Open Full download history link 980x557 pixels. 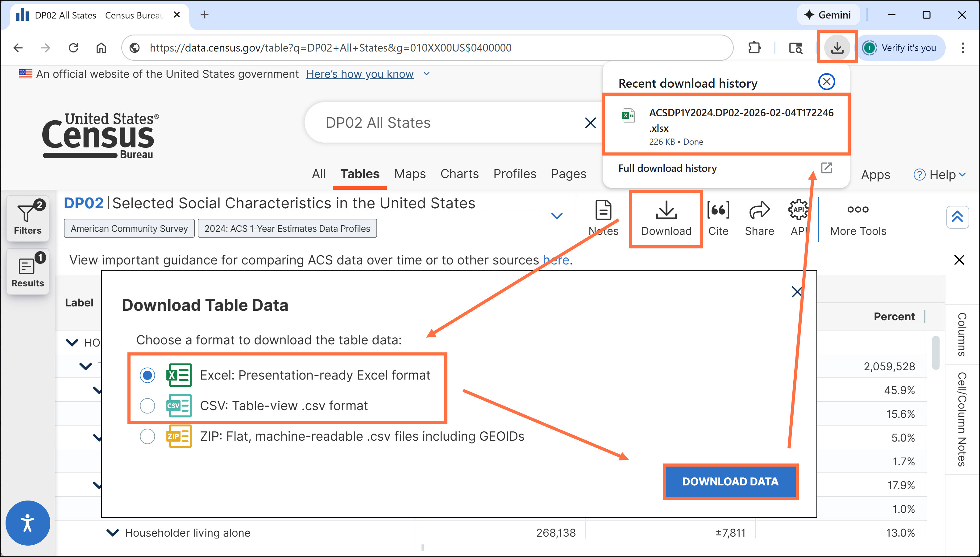click(x=668, y=168)
